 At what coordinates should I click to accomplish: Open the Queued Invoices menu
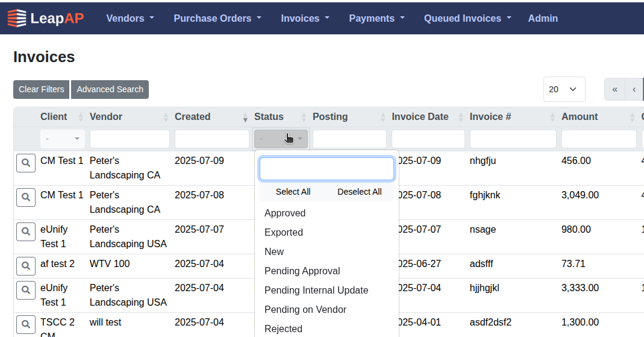pos(467,18)
